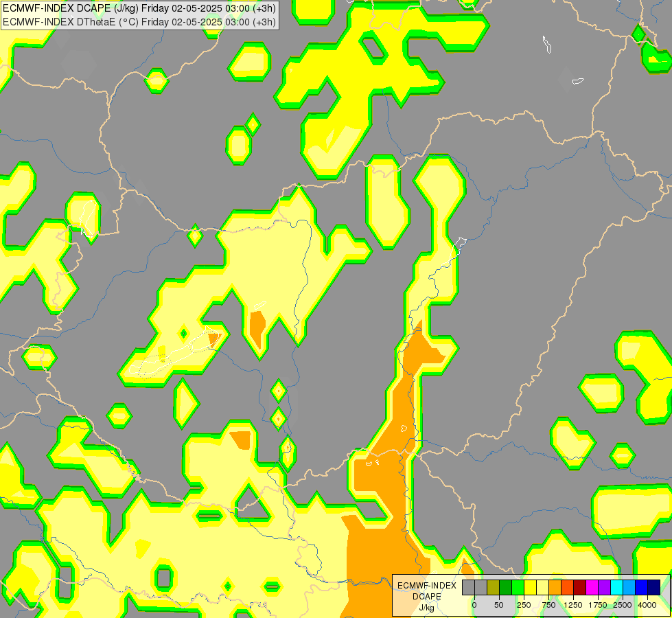Pick the light blue legend swatch
The image size is (672, 618).
pyautogui.click(x=629, y=588)
